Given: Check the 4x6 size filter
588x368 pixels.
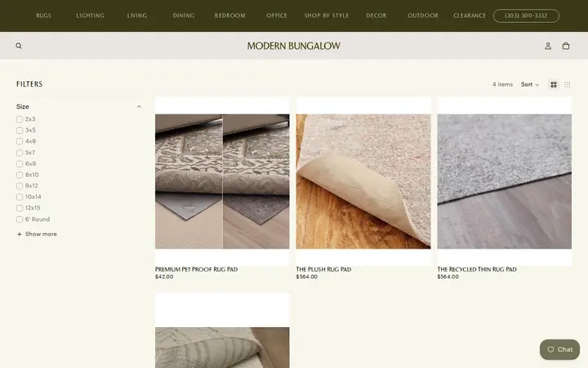Looking at the screenshot, I should tap(20, 141).
